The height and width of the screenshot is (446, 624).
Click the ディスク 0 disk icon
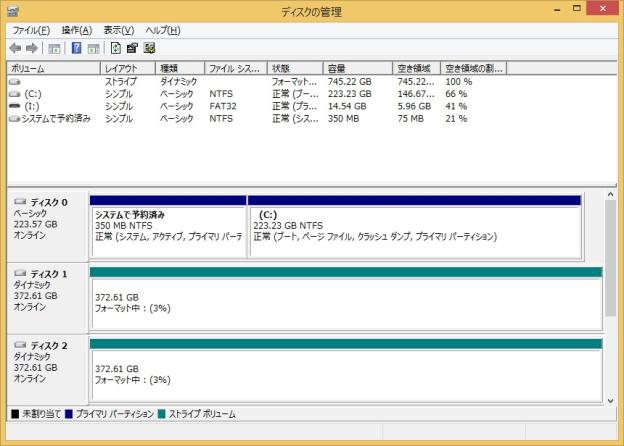point(20,202)
